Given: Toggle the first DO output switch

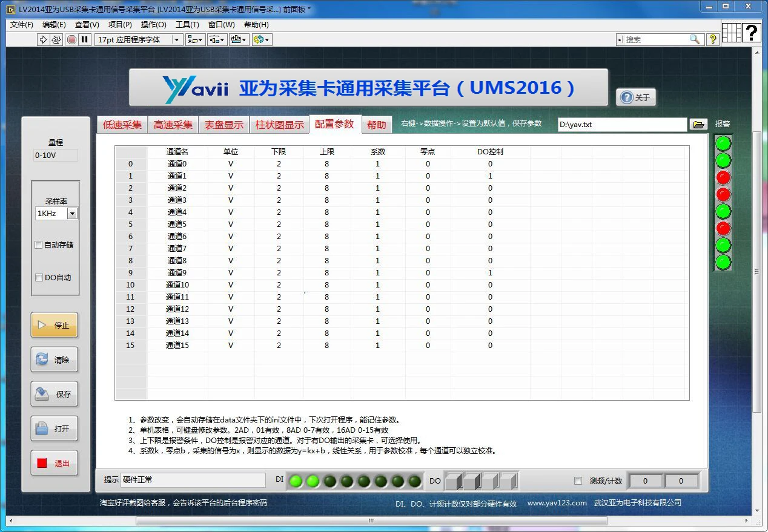Looking at the screenshot, I should [x=453, y=481].
